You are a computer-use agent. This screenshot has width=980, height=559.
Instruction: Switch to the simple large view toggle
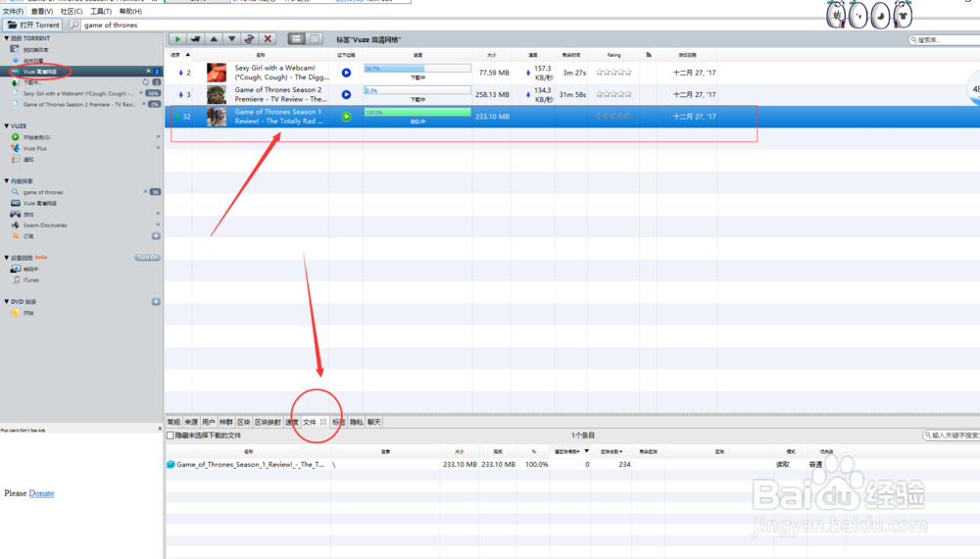(315, 39)
